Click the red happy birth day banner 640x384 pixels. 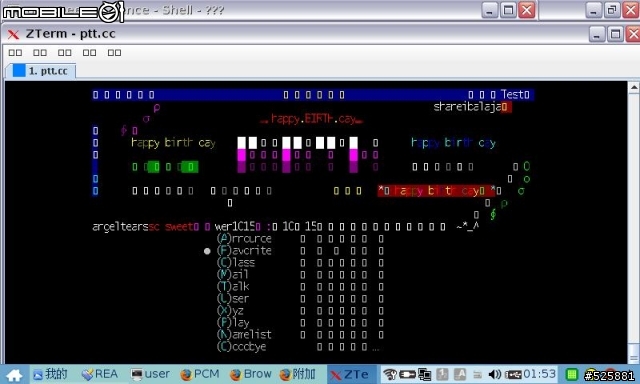tap(436, 191)
